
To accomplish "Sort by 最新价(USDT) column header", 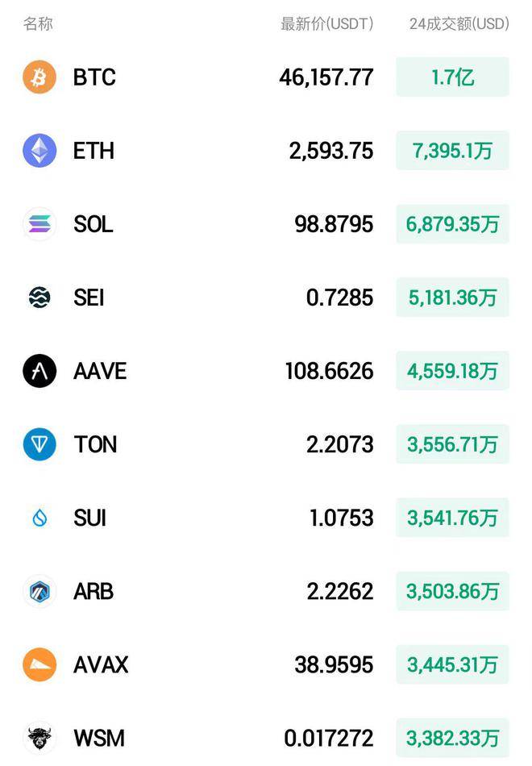I will (326, 23).
